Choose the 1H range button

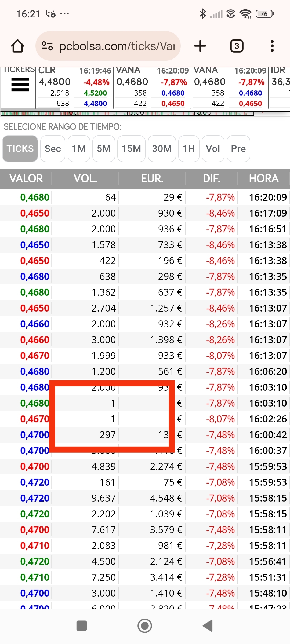[x=189, y=149]
